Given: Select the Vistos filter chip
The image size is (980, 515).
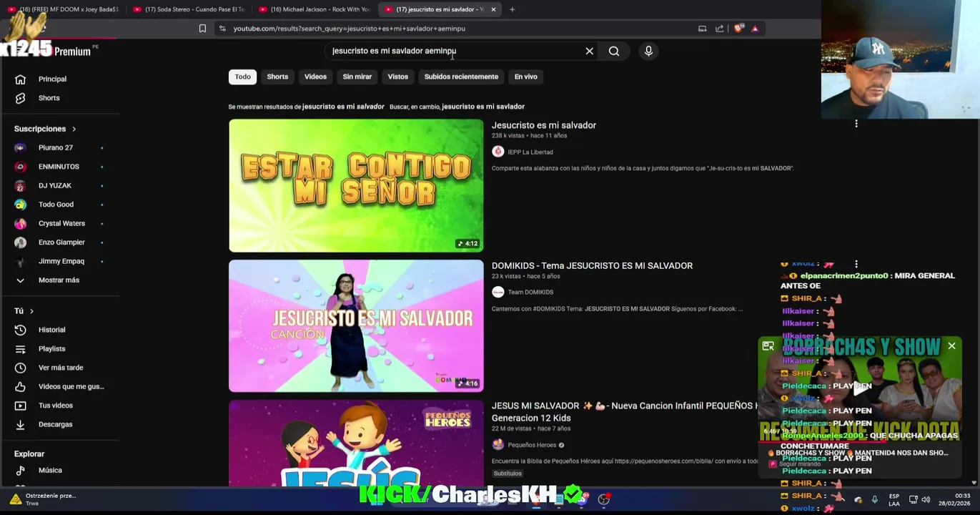Looking at the screenshot, I should pos(398,77).
